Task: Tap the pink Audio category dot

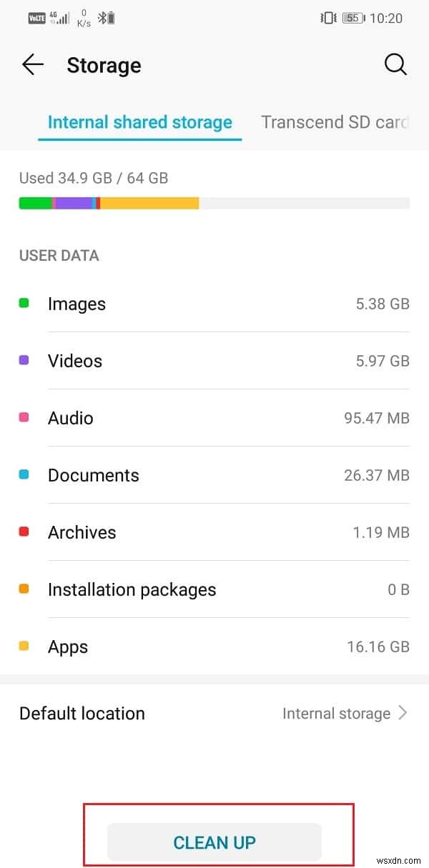Action: [x=24, y=417]
